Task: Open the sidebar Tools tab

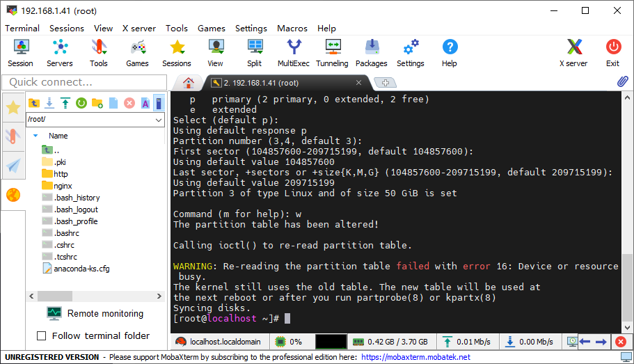Action: click(13, 136)
